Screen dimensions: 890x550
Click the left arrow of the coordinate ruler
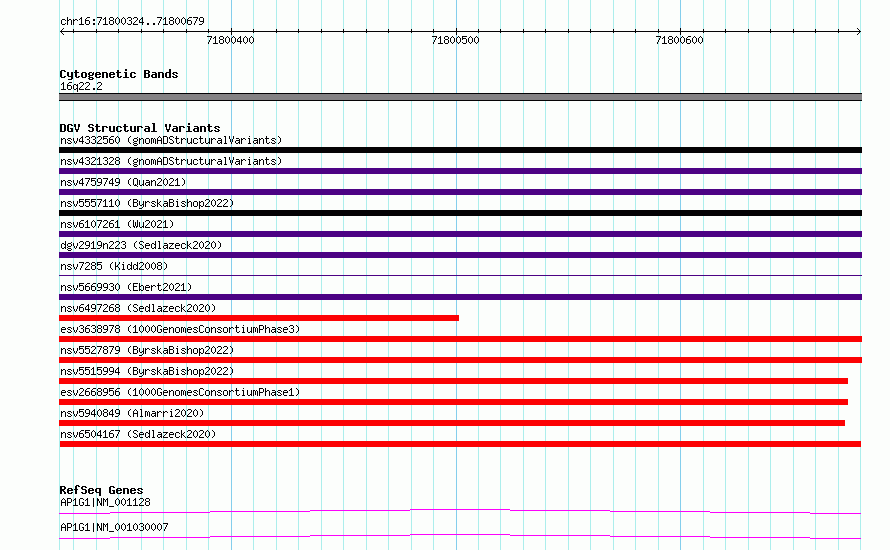pos(63,32)
